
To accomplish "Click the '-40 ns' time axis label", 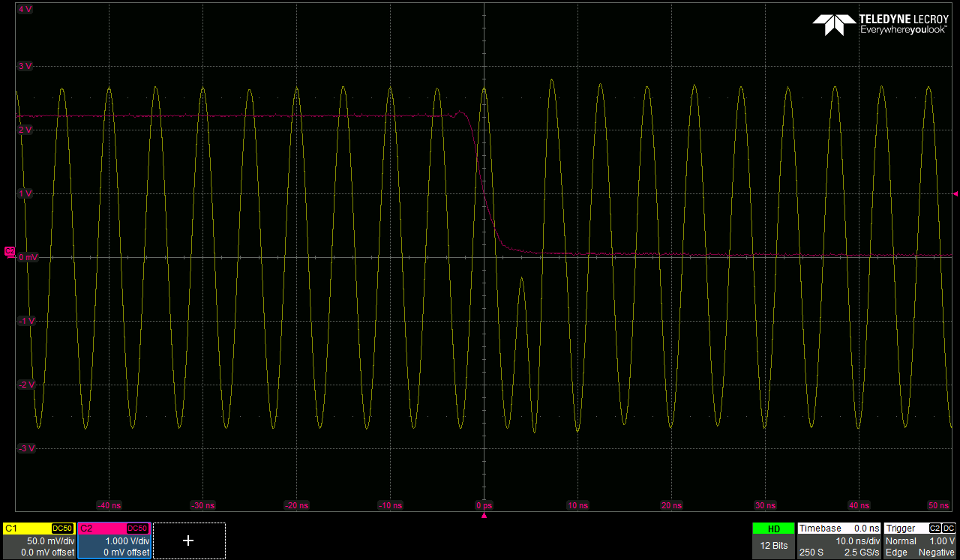I will pyautogui.click(x=109, y=505).
